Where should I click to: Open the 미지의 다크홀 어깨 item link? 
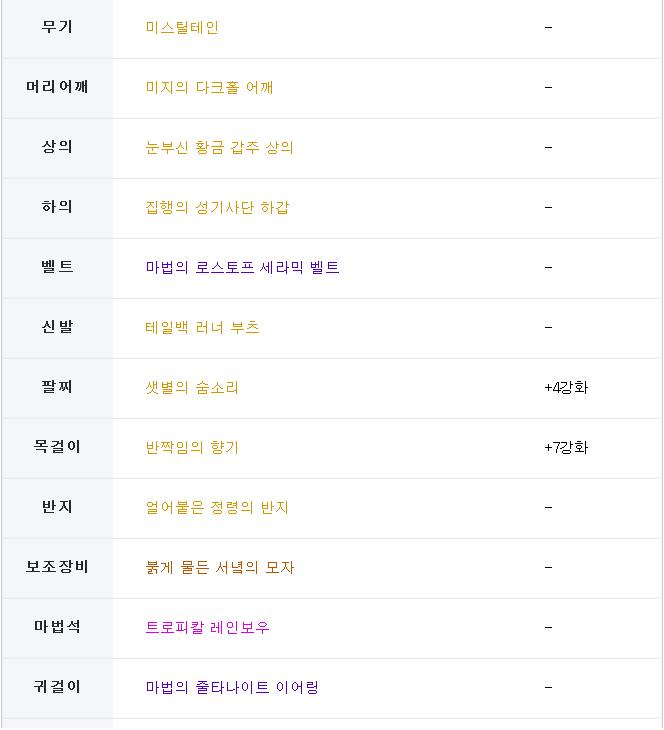(209, 88)
